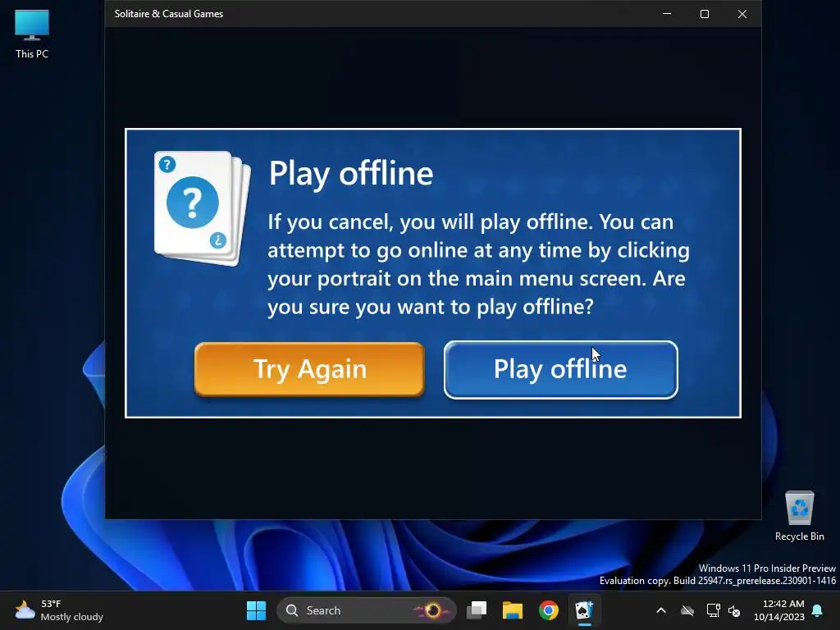Open the This PC desktop icon

click(x=32, y=34)
